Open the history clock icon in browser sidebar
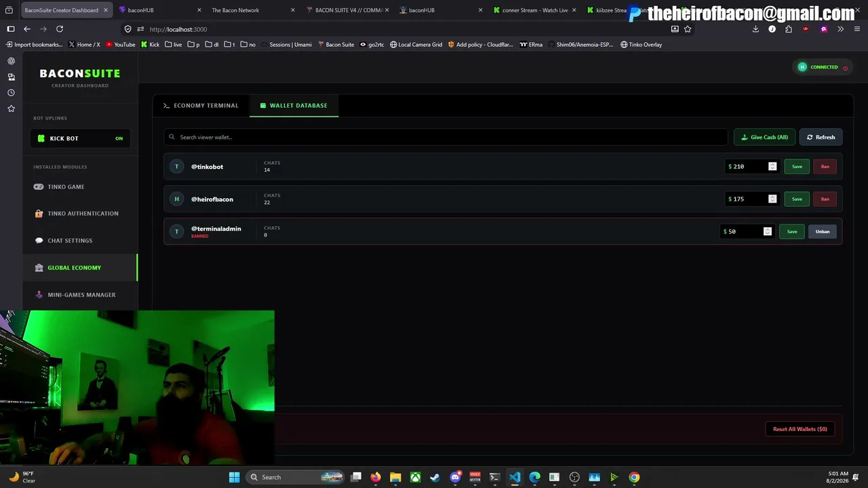868x488 pixels. click(x=11, y=93)
